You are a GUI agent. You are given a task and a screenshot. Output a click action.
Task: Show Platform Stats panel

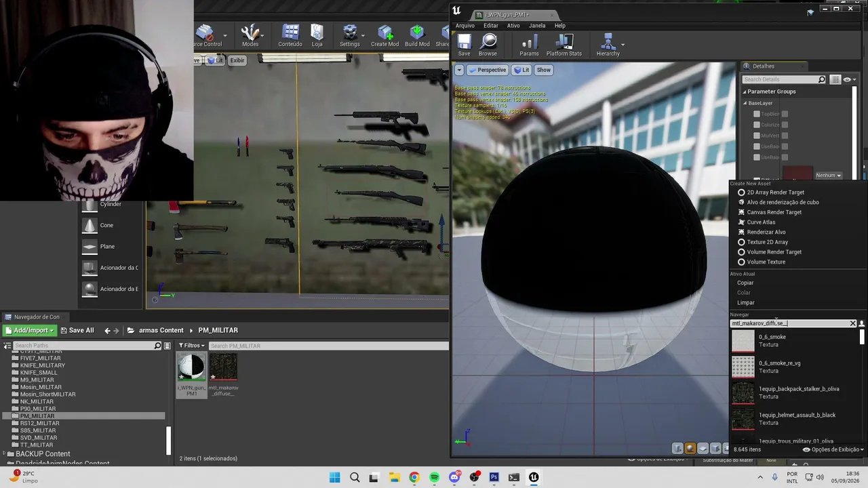click(564, 45)
